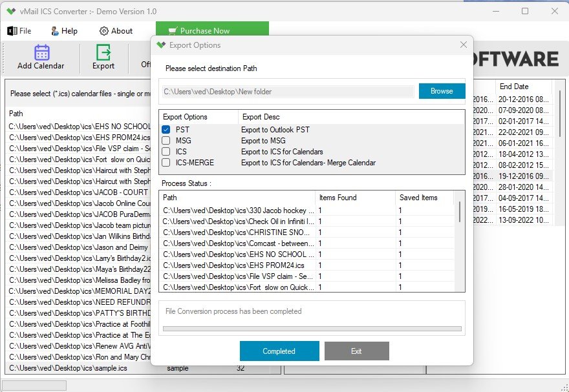Screen dimensions: 569x392
Task: Maximize the vMail ICS Converter window
Action: click(525, 11)
